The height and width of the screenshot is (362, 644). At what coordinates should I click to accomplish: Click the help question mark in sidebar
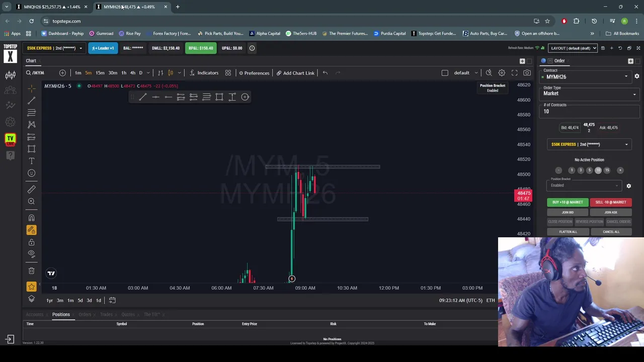coord(10,155)
